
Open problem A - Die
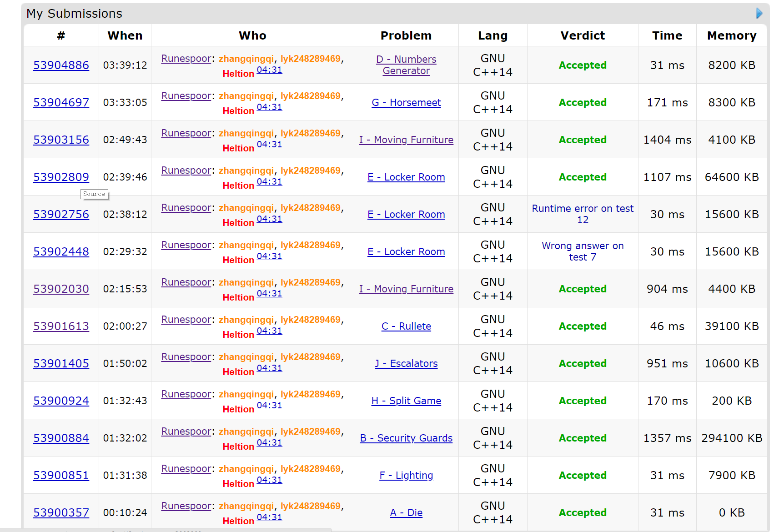406,513
